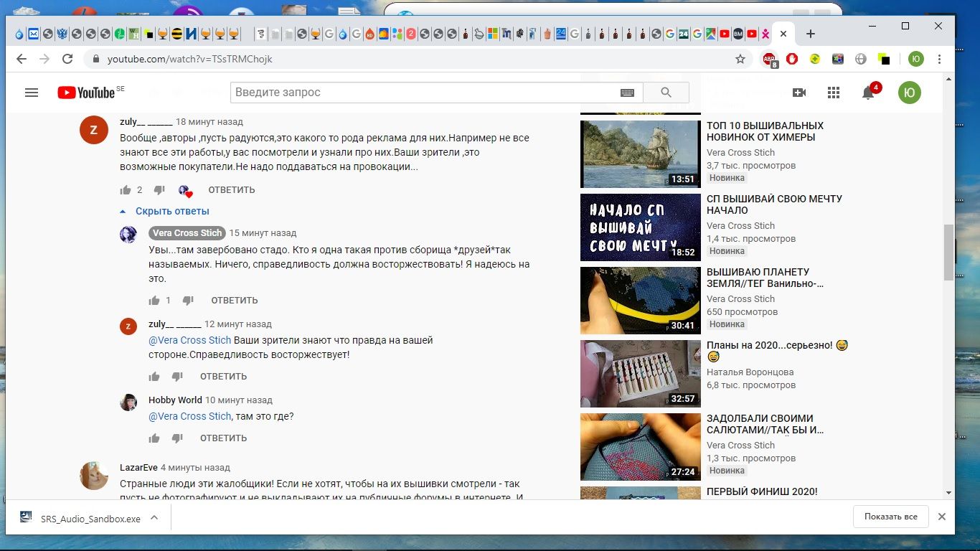Like Hobby World's reply

click(x=154, y=438)
